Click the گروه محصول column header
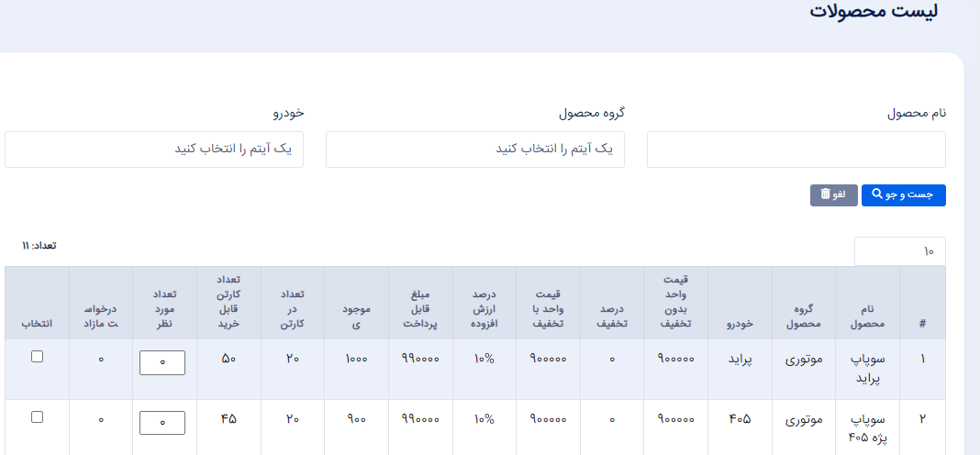The image size is (980, 455). (x=804, y=316)
